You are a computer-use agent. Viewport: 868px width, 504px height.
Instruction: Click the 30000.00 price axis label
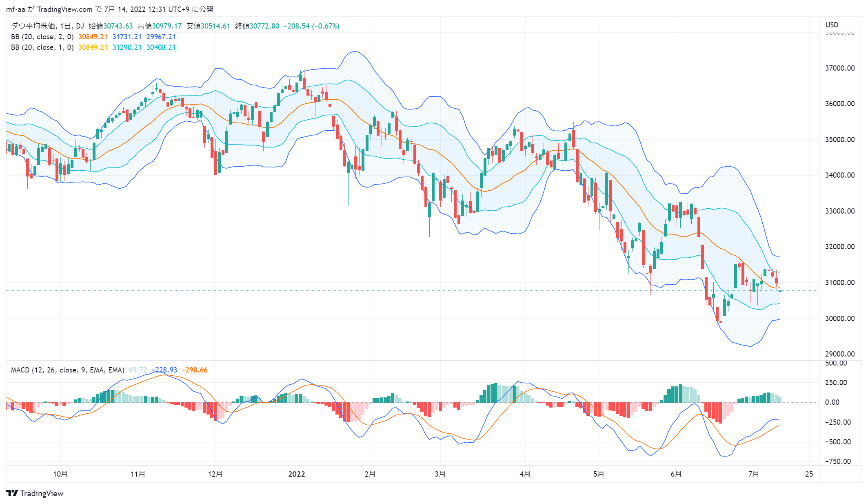point(840,319)
